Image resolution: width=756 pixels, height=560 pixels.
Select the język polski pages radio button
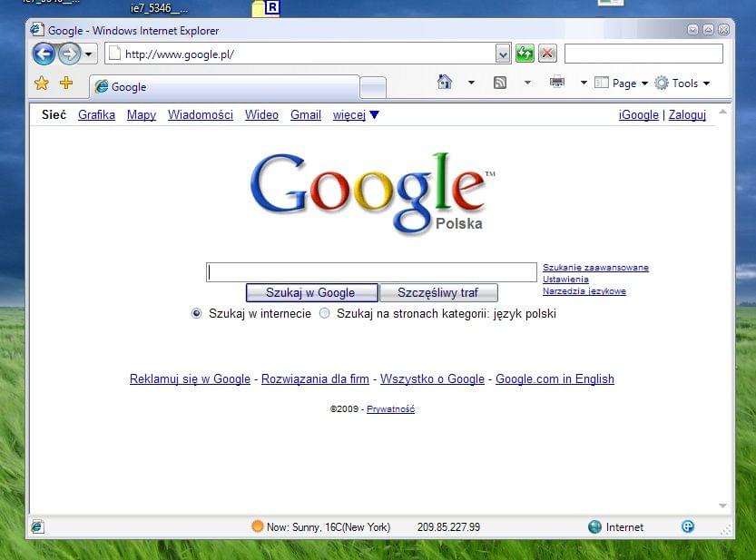[x=325, y=313]
